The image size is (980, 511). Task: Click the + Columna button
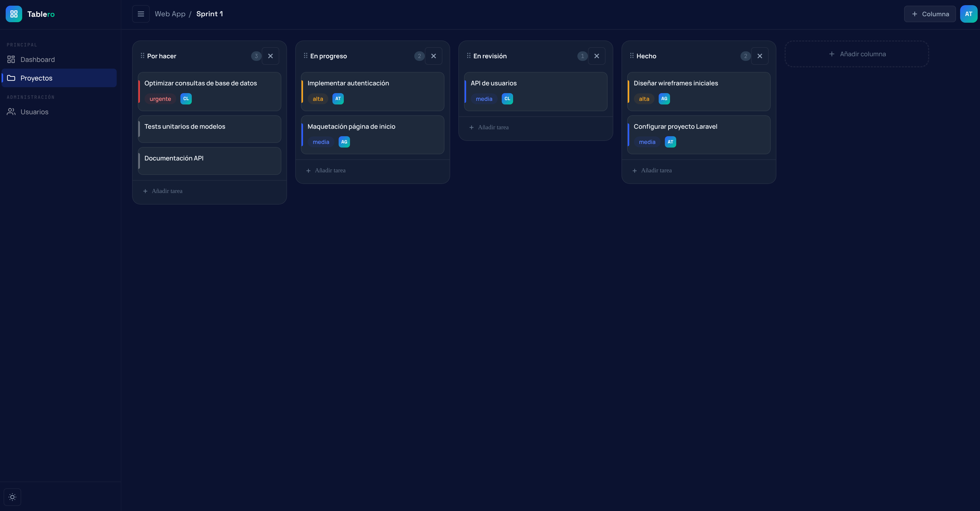(930, 14)
